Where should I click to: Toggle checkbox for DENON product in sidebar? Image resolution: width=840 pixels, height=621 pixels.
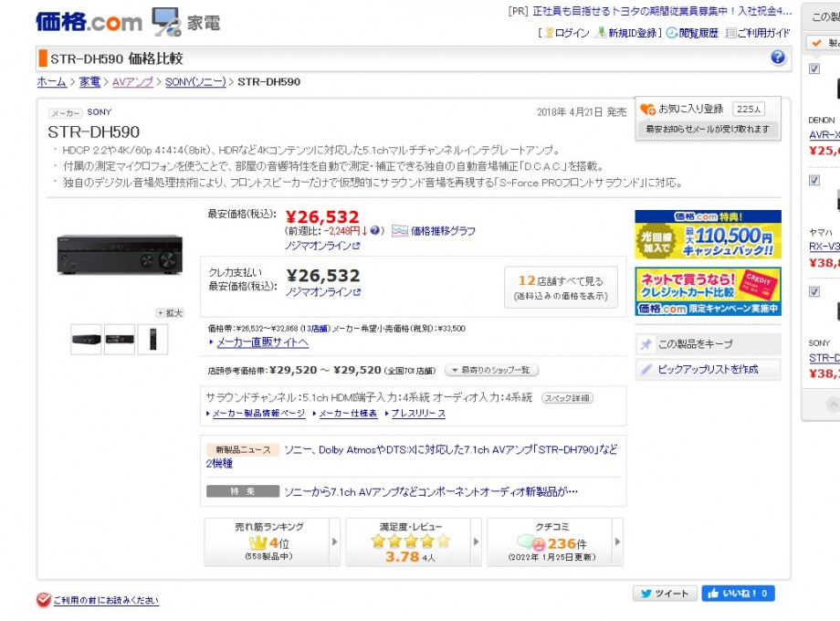click(x=814, y=68)
